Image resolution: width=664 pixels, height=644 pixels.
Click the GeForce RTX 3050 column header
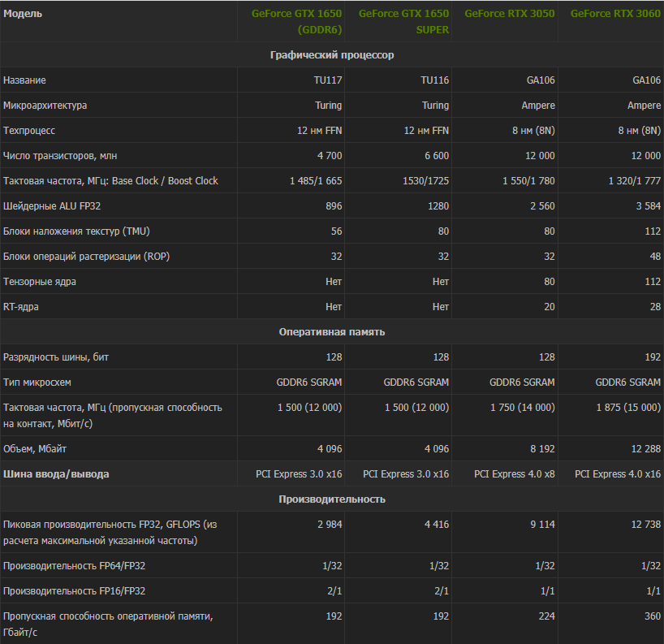tap(510, 14)
